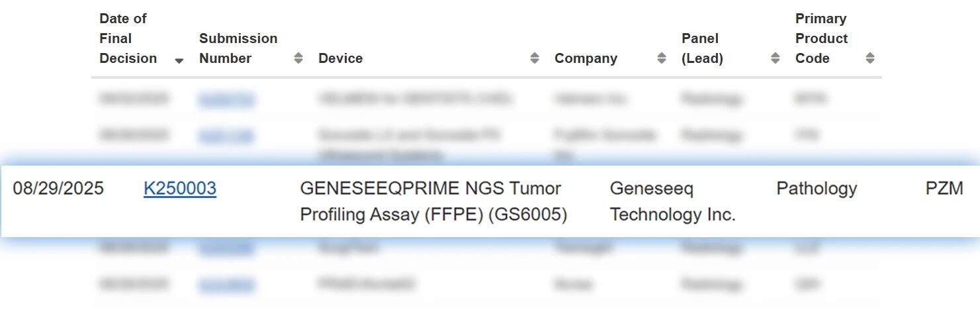
Task: Open submission K250003 link
Action: 180,189
